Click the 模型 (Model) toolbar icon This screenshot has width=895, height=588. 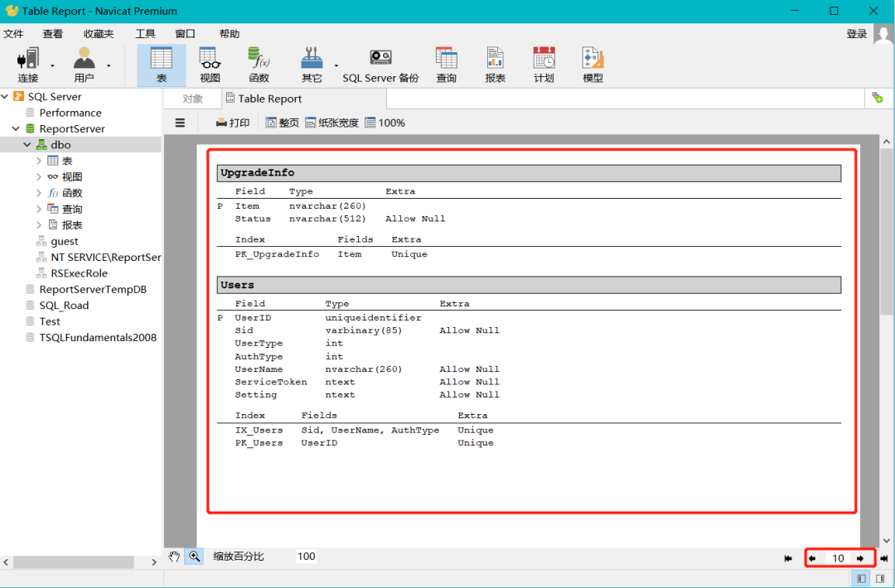(x=593, y=64)
